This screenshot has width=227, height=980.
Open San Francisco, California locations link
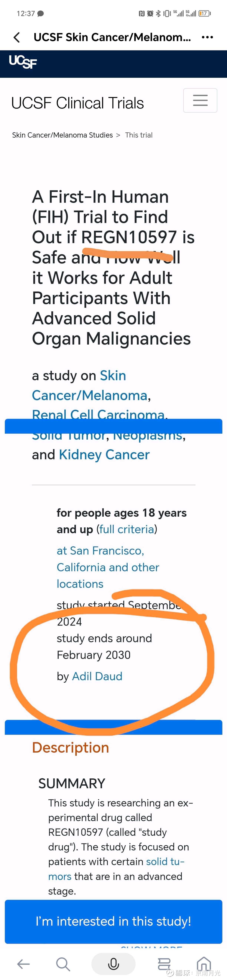[108, 567]
